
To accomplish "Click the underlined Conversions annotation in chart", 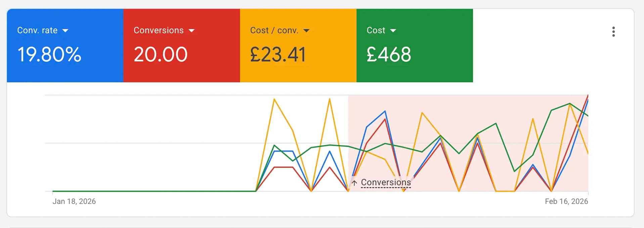I will pos(386,182).
